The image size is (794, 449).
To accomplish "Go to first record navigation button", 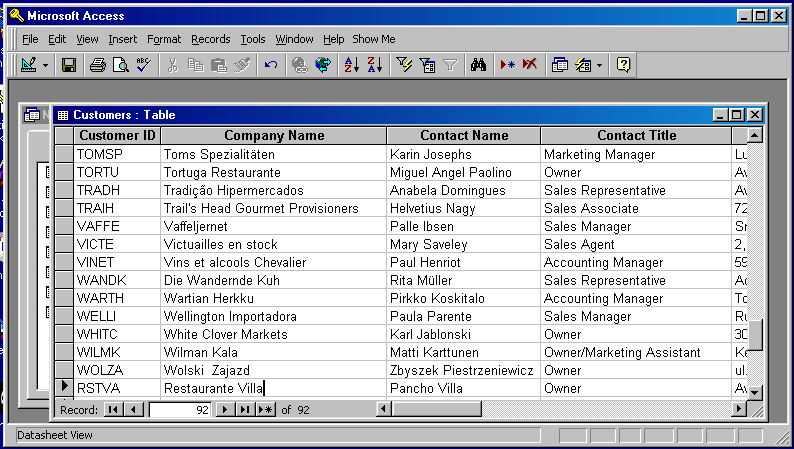I will pyautogui.click(x=114, y=409).
